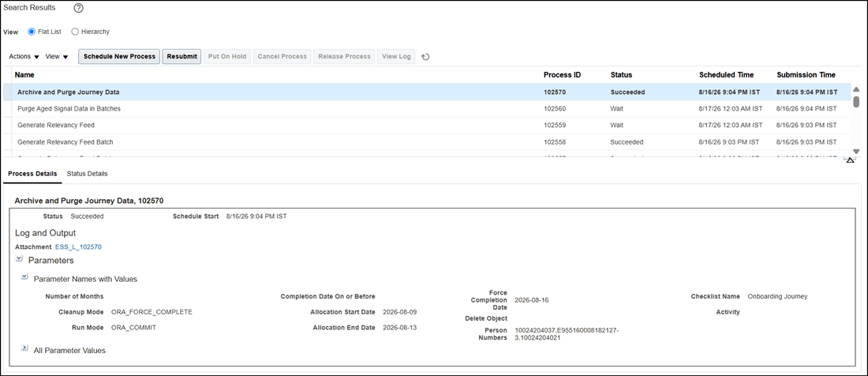Switch to the Process Details tab
868x376 pixels.
(32, 173)
